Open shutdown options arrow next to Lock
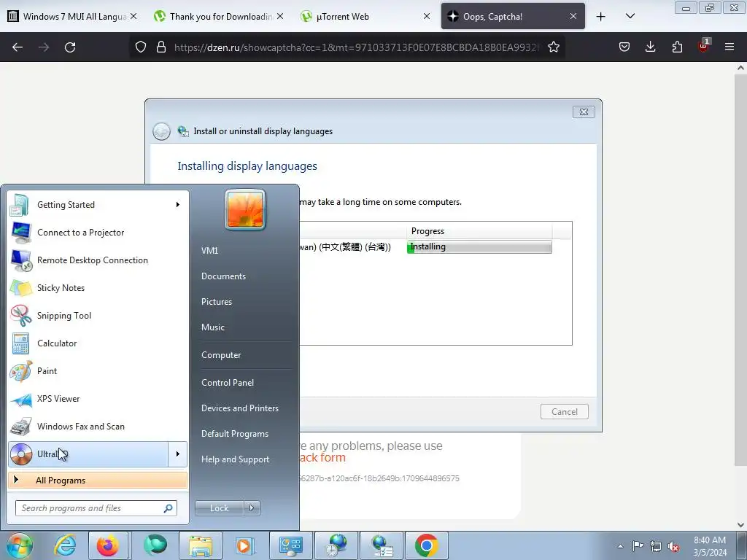 click(x=252, y=508)
